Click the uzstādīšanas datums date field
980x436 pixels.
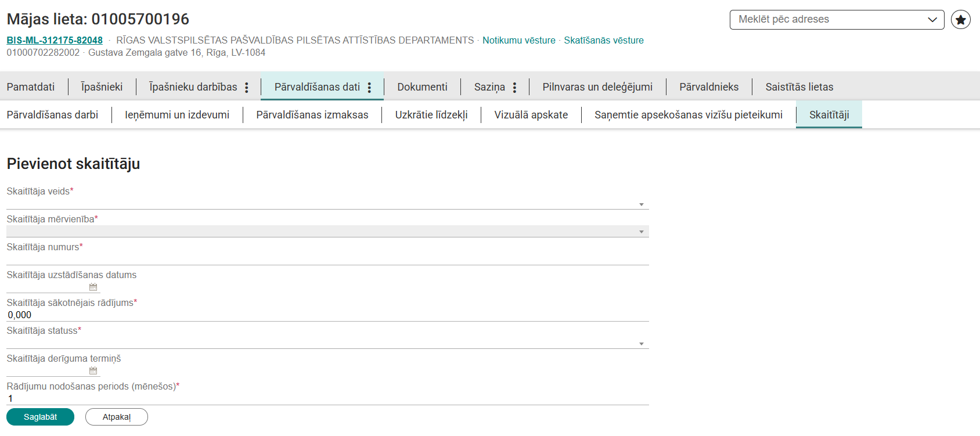(47, 287)
